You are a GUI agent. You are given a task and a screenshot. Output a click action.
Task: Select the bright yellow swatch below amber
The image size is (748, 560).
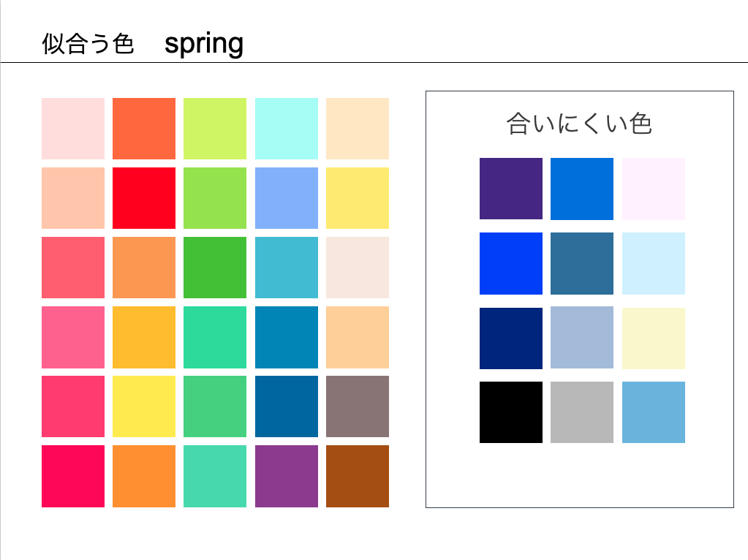click(x=144, y=406)
